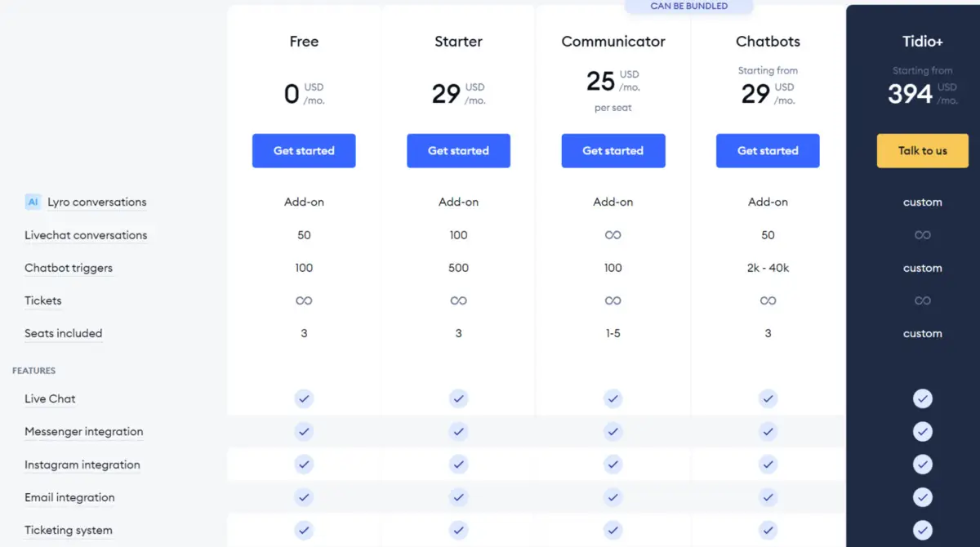
Task: Click Get started for the Communicator plan
Action: click(x=613, y=151)
